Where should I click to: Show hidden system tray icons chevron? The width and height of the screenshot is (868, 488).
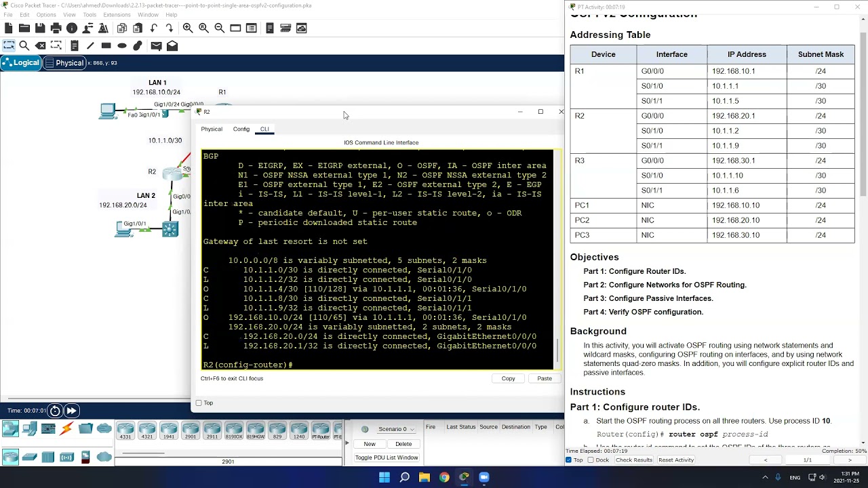tap(766, 477)
